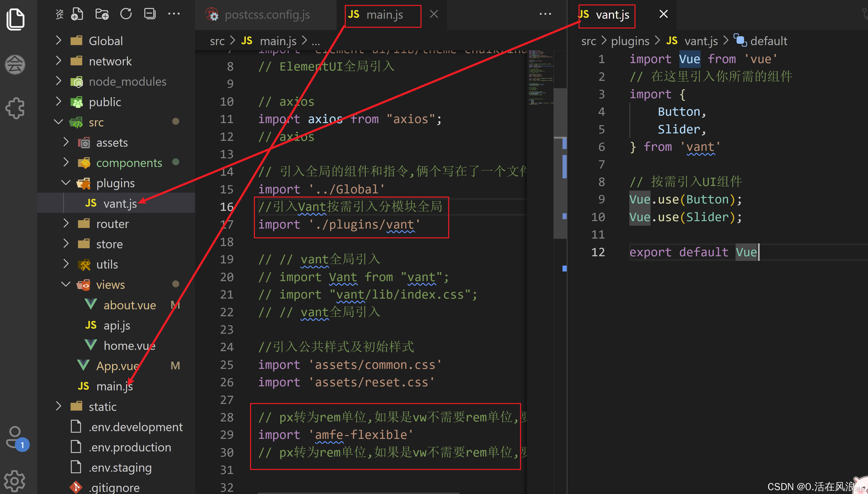Click the main.js minimap scrollbar
The height and width of the screenshot is (494, 868).
click(x=560, y=163)
